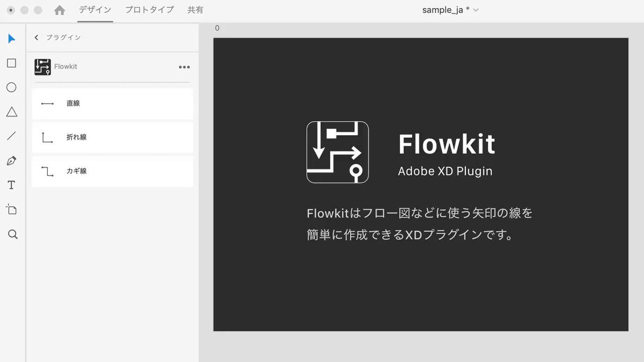
Task: Click the hooked line icon for カギ線
Action: coord(48,172)
